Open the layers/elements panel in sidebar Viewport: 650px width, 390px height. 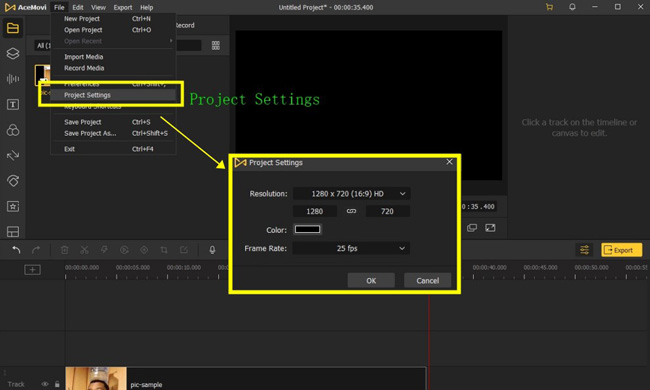[x=12, y=53]
